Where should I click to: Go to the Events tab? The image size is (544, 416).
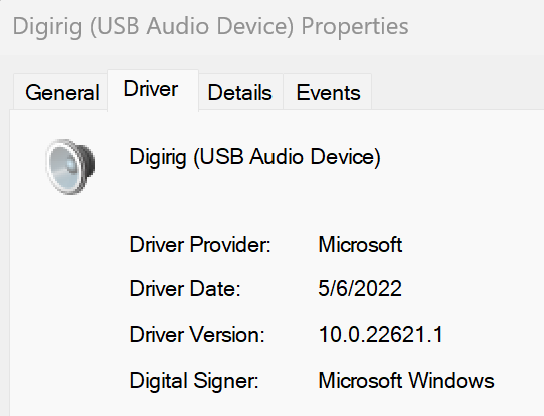pyautogui.click(x=328, y=93)
